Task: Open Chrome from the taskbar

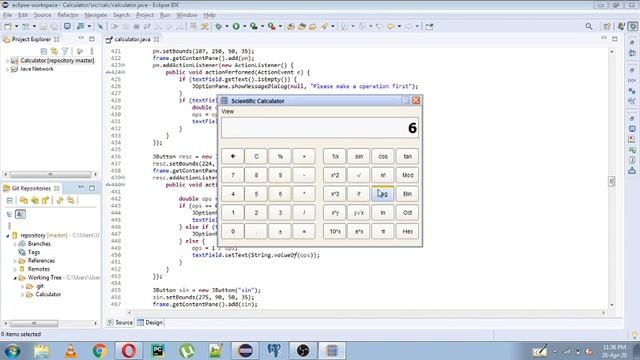Action: 100,351
